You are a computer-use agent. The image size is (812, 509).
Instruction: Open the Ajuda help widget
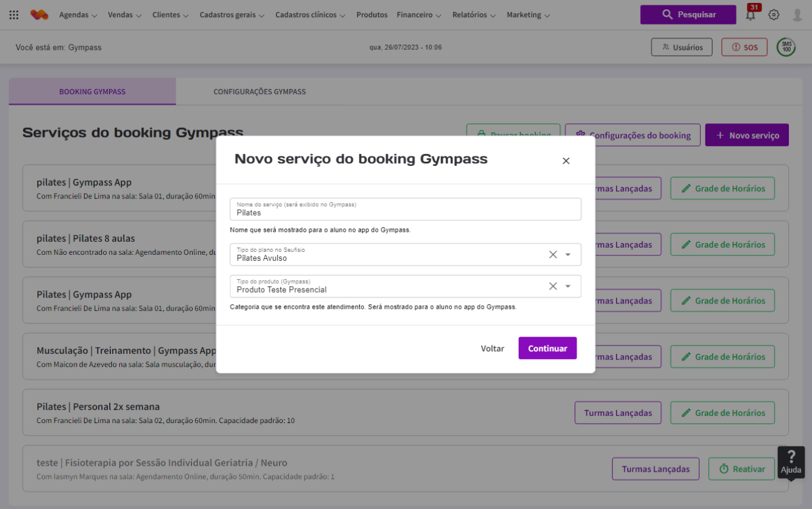click(x=791, y=462)
